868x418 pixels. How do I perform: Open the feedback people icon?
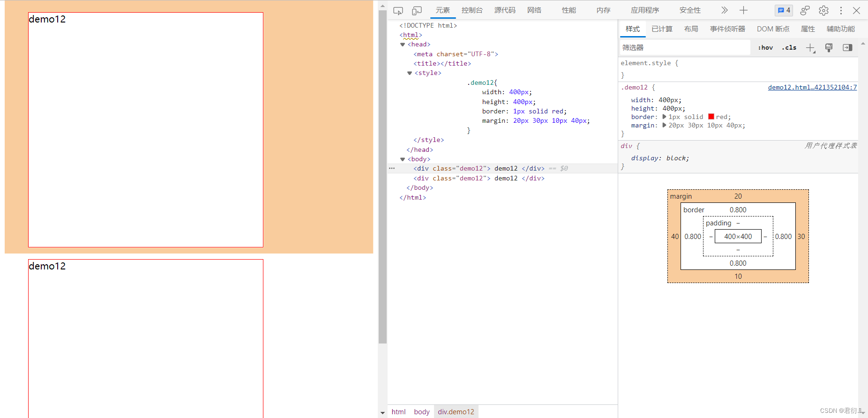(x=805, y=10)
